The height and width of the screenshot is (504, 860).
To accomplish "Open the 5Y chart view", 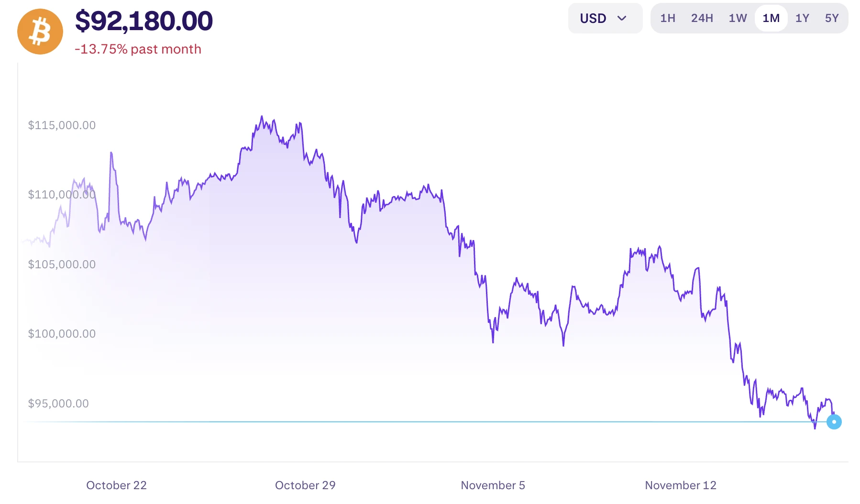I will [x=832, y=18].
